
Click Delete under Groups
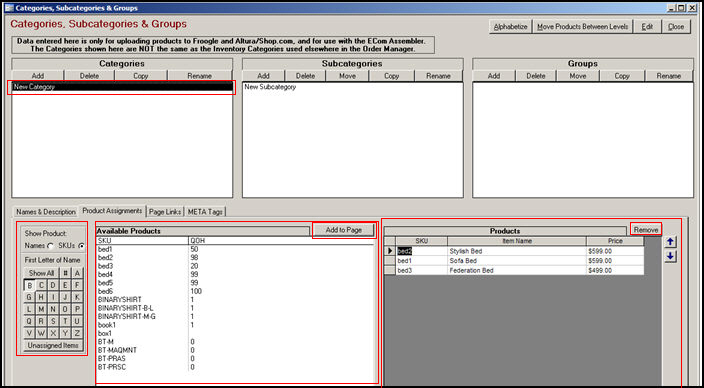[536, 76]
